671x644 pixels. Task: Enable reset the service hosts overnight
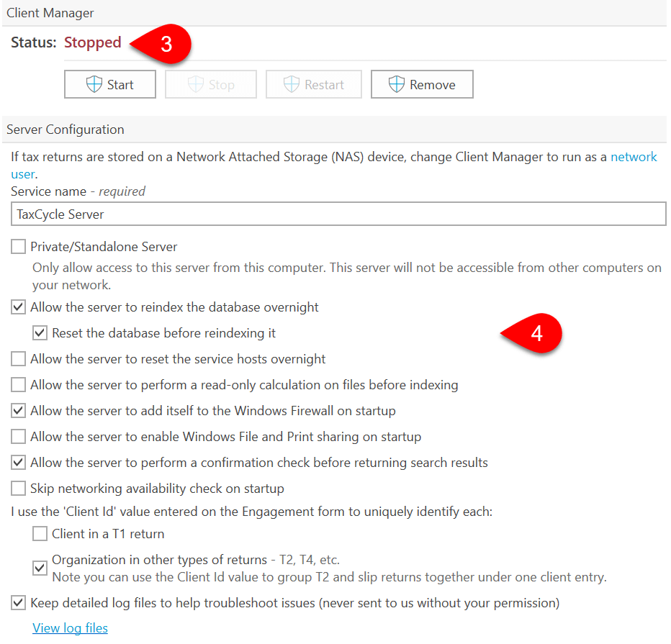(18, 359)
